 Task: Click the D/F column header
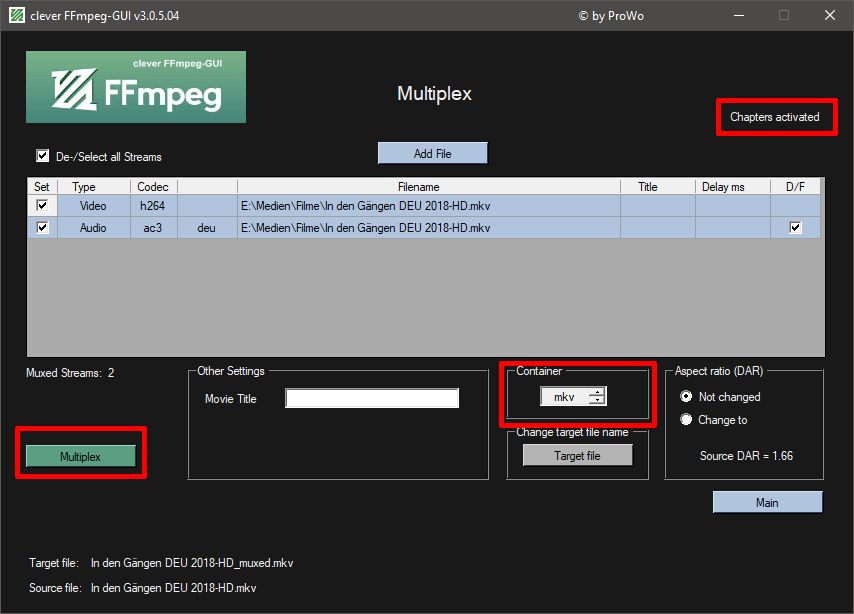(795, 186)
